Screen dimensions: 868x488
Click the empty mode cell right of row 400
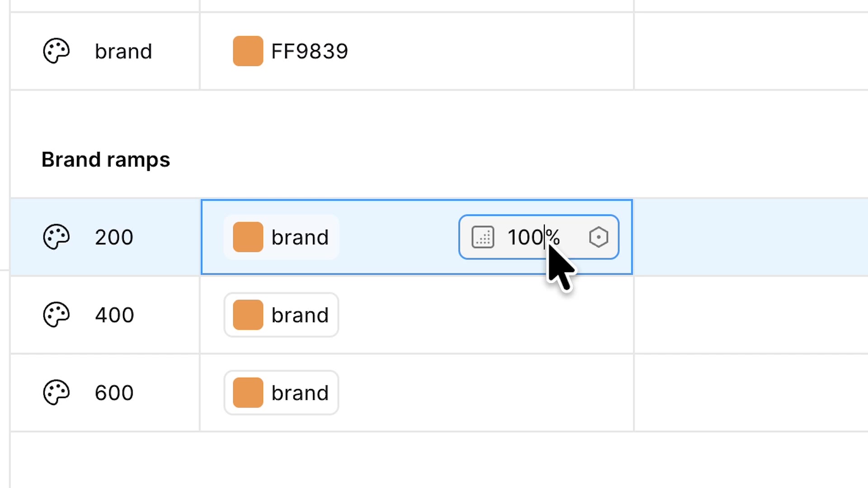click(x=751, y=315)
